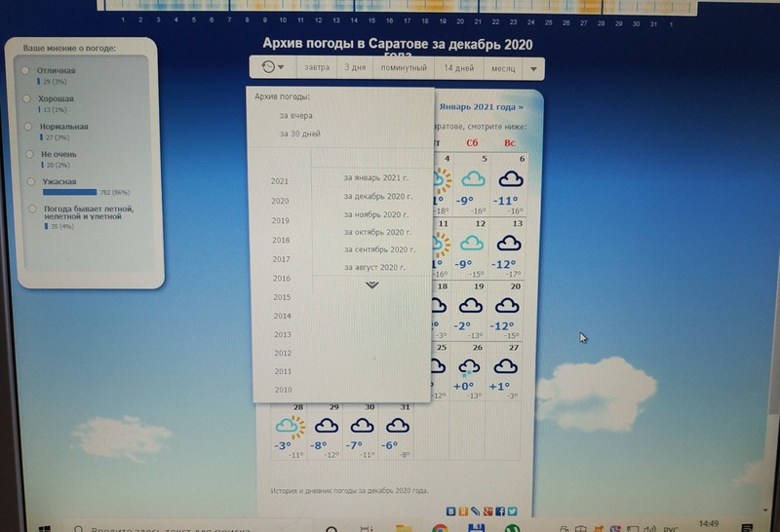
Task: Open the weather archive clock dropdown
Action: point(273,67)
